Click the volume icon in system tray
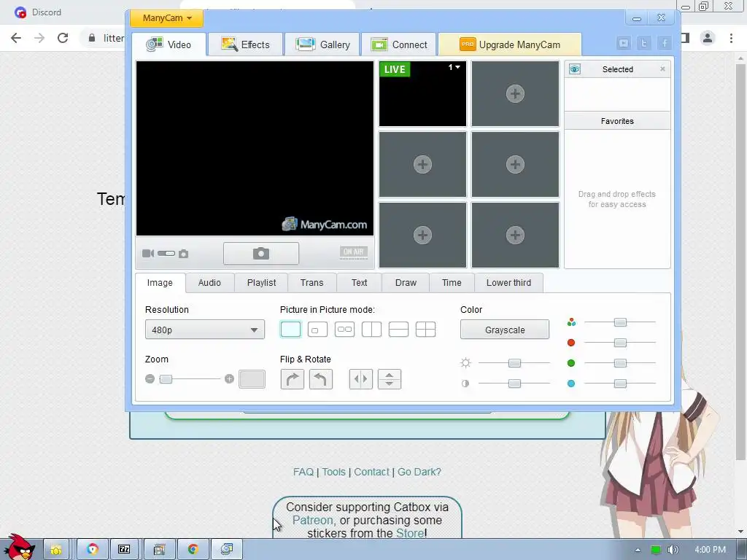This screenshot has width=747, height=560. tap(673, 550)
